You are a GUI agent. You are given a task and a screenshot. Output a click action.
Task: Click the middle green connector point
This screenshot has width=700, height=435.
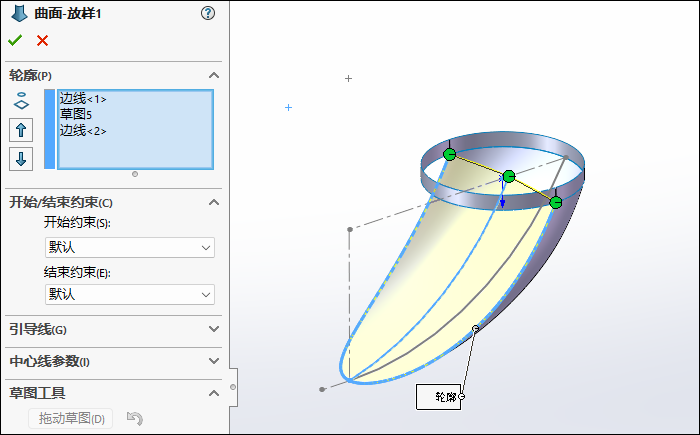[509, 176]
